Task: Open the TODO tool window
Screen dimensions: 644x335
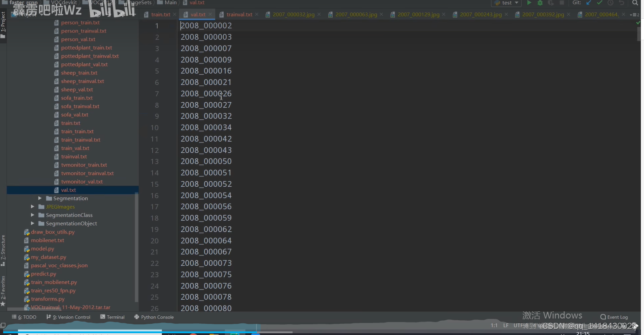Action: pos(24,317)
